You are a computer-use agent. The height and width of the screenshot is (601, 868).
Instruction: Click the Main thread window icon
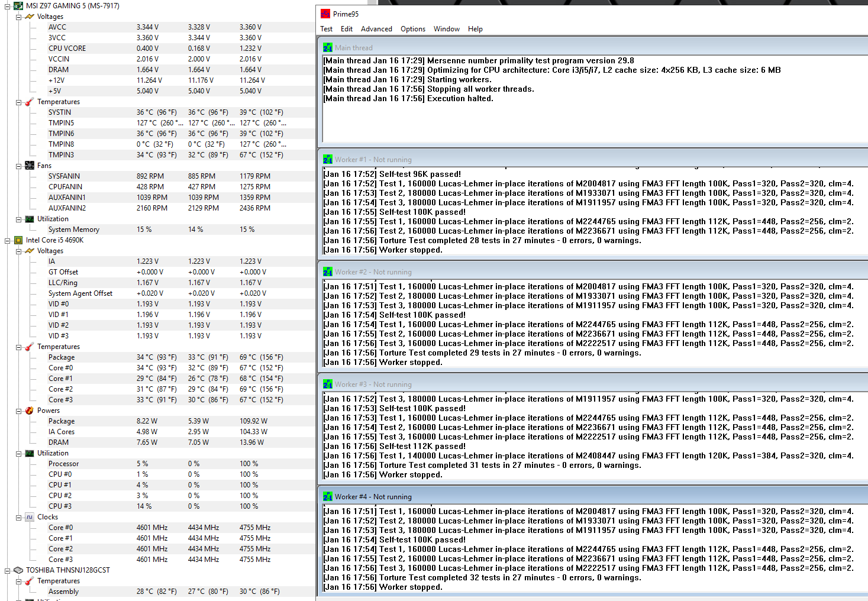coord(328,47)
